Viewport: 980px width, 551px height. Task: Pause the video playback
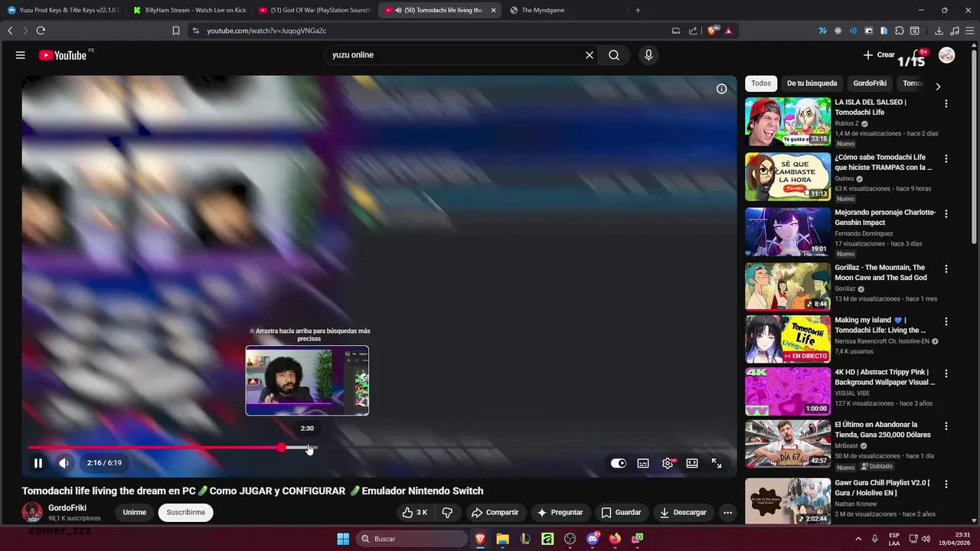[38, 463]
